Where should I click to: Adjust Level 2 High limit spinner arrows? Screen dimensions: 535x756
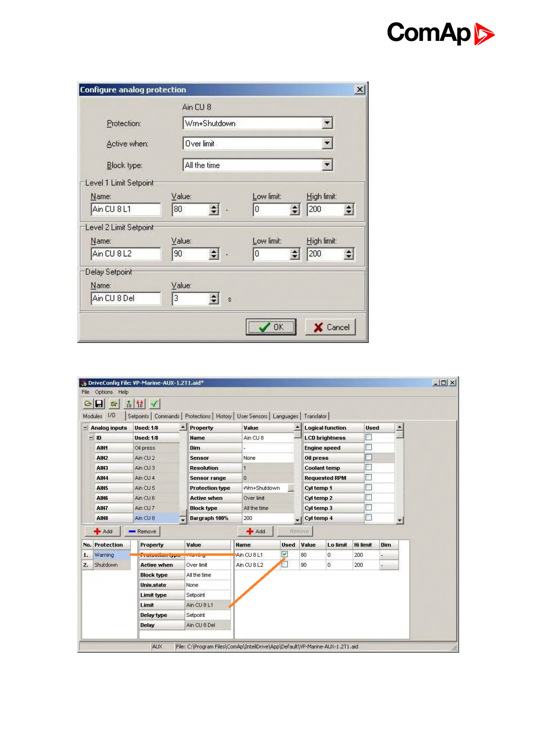(349, 254)
